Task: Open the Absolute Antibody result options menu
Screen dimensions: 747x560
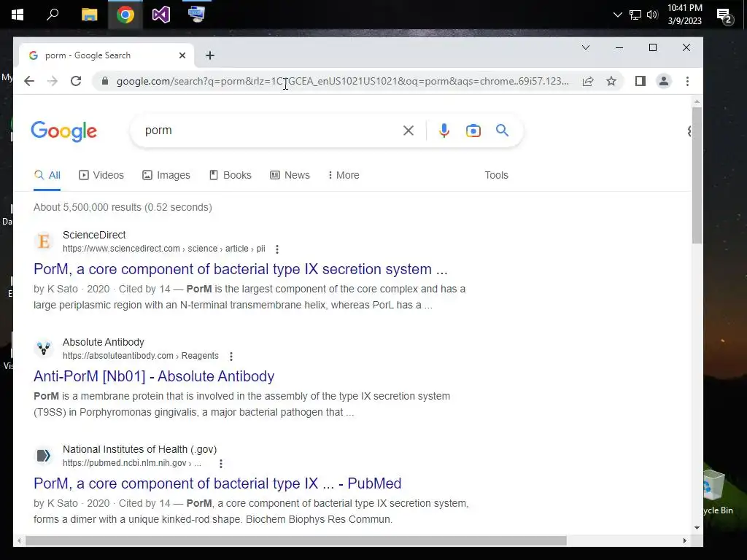Action: click(231, 356)
